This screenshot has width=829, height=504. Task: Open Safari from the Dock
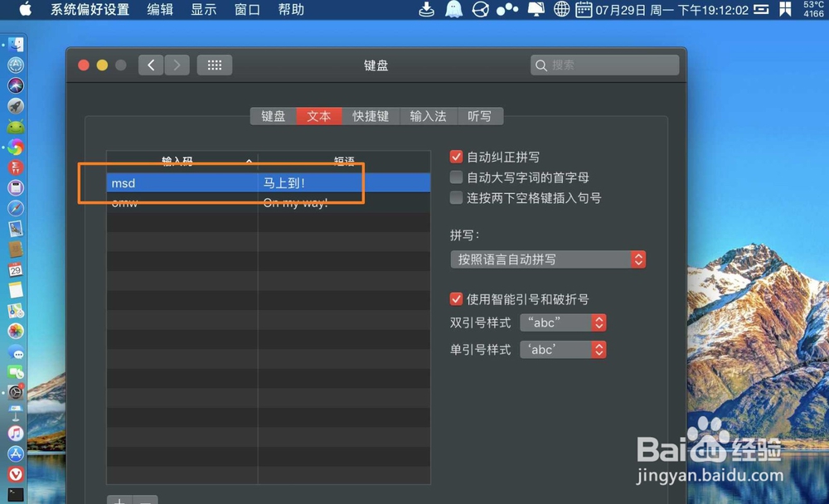(x=15, y=64)
